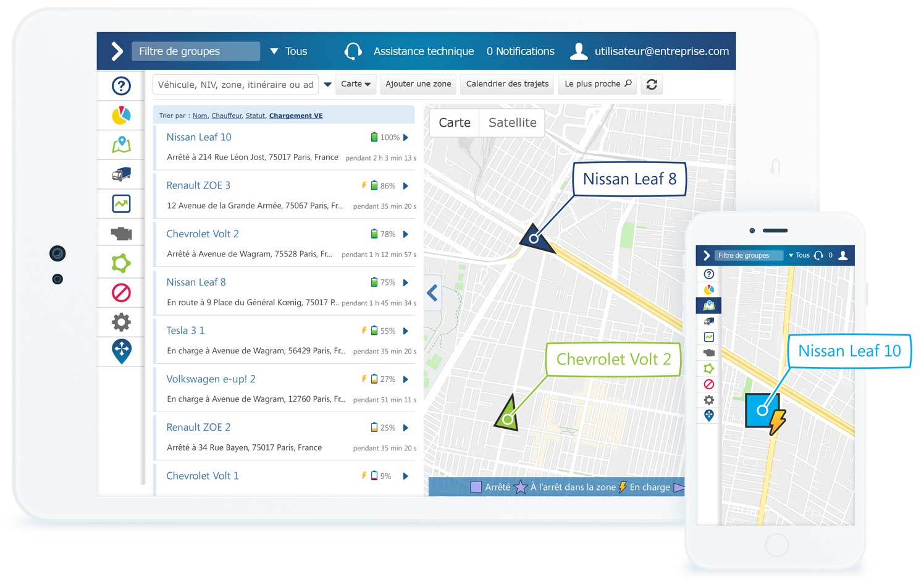924x587 pixels.
Task: Open the Tous dropdown on phone header
Action: coord(799,255)
